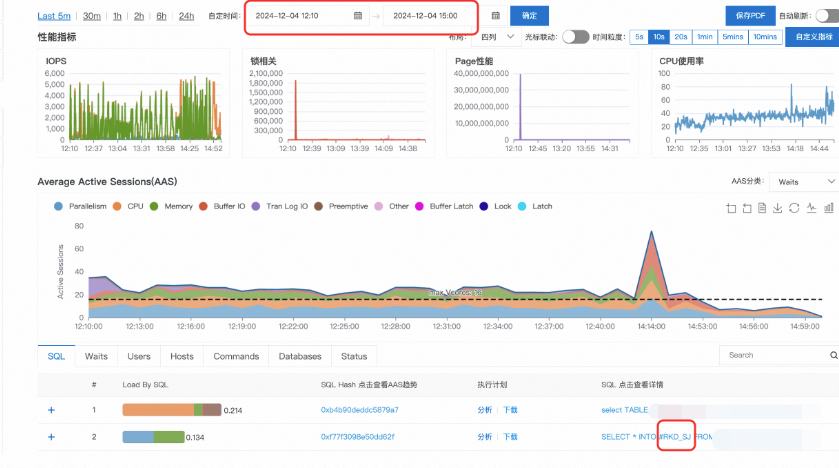This screenshot has width=839, height=468.
Task: Switch to the Users tab
Action: click(139, 356)
